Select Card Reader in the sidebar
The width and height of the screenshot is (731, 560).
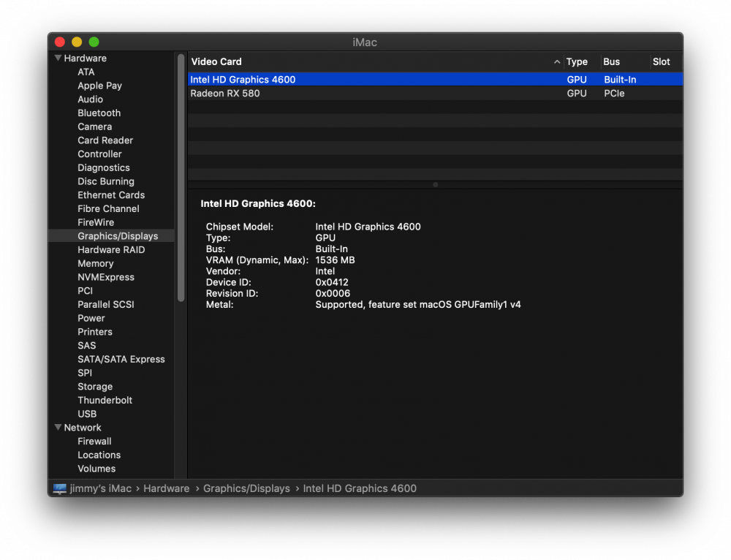(x=105, y=140)
